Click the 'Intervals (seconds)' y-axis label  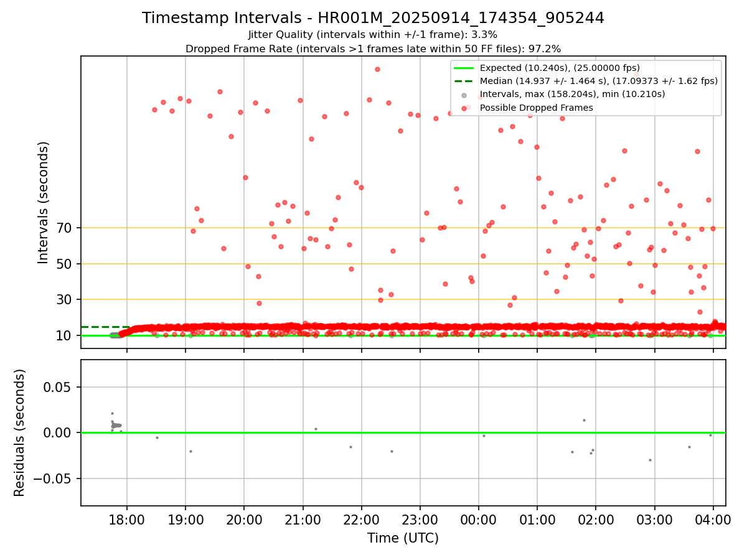coord(43,202)
